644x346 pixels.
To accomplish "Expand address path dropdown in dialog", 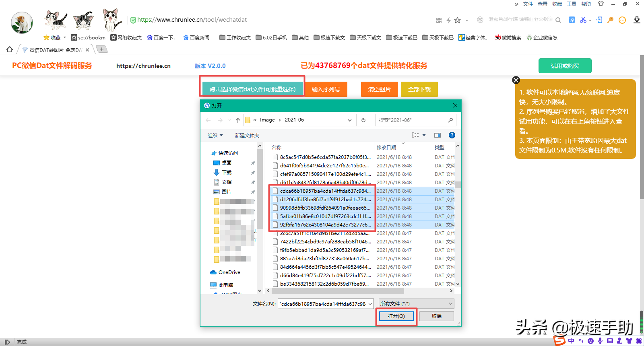I will [350, 120].
